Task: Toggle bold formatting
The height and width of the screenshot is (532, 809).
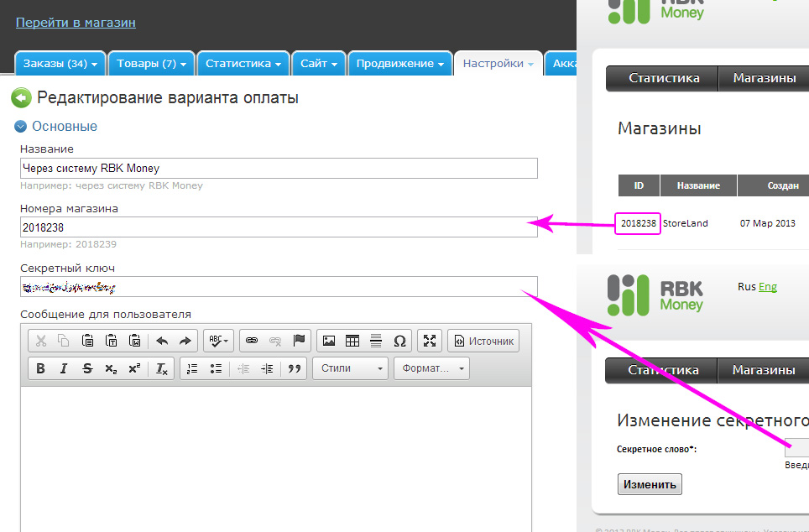Action: click(40, 368)
